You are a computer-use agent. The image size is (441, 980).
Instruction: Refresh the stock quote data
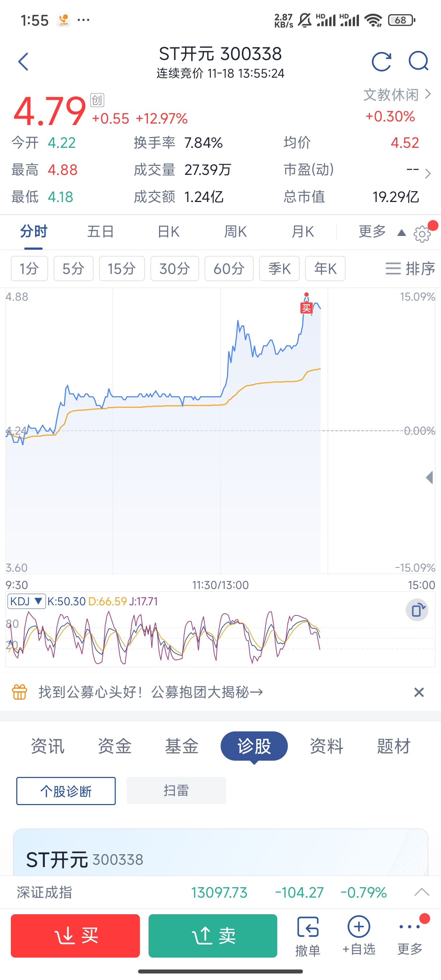pos(381,62)
